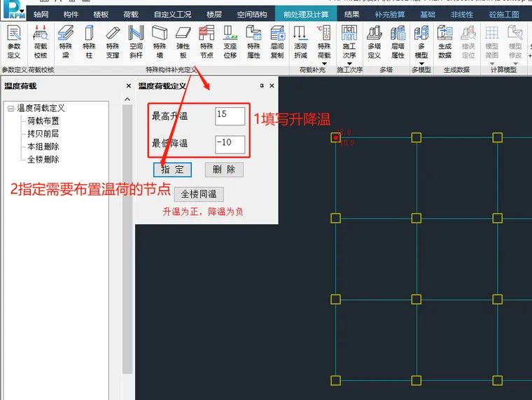Click the node with red temperature marker

pos(335,137)
